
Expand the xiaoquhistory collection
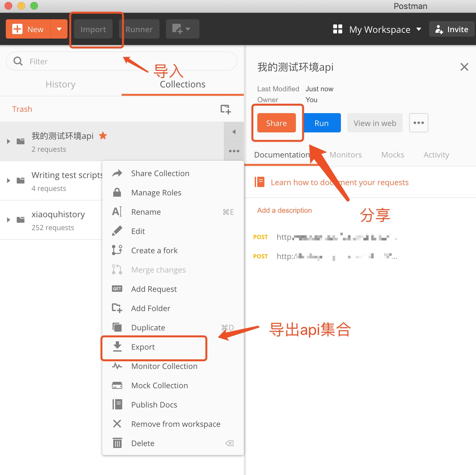[x=9, y=220]
